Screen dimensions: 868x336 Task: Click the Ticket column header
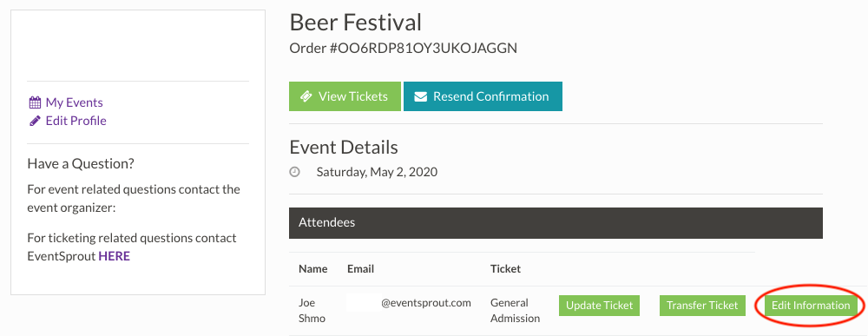pos(505,269)
